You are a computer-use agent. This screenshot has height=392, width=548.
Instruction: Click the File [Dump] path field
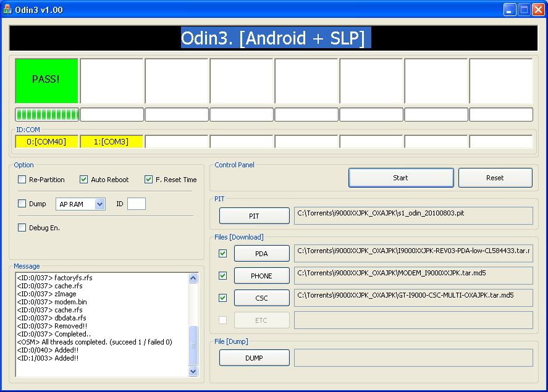point(413,358)
